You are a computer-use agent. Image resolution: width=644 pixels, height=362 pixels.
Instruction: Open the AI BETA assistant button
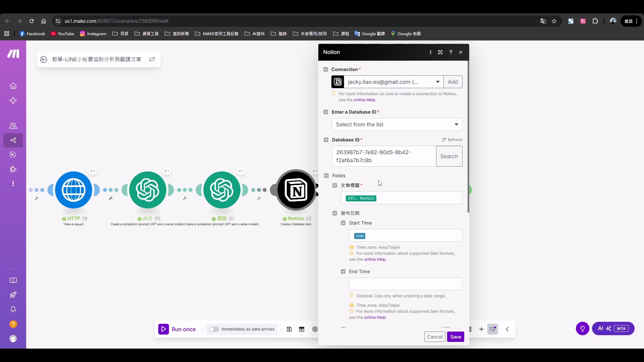613,328
